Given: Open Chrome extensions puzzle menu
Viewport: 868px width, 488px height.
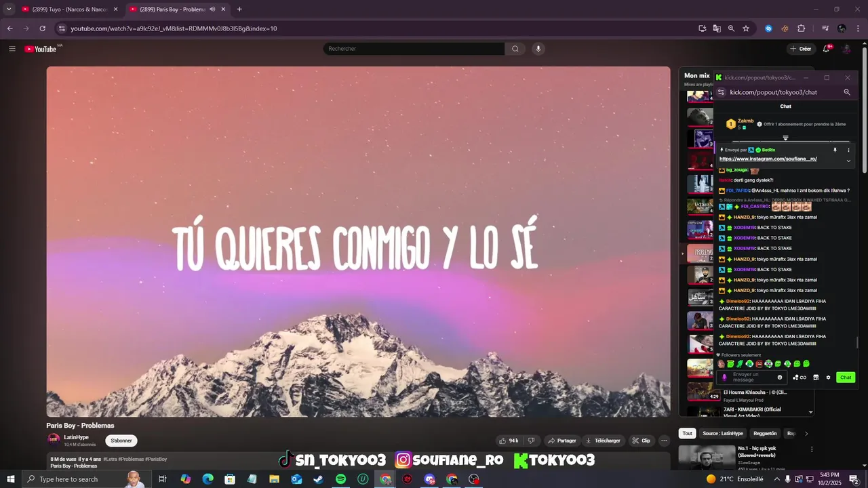Looking at the screenshot, I should point(802,28).
